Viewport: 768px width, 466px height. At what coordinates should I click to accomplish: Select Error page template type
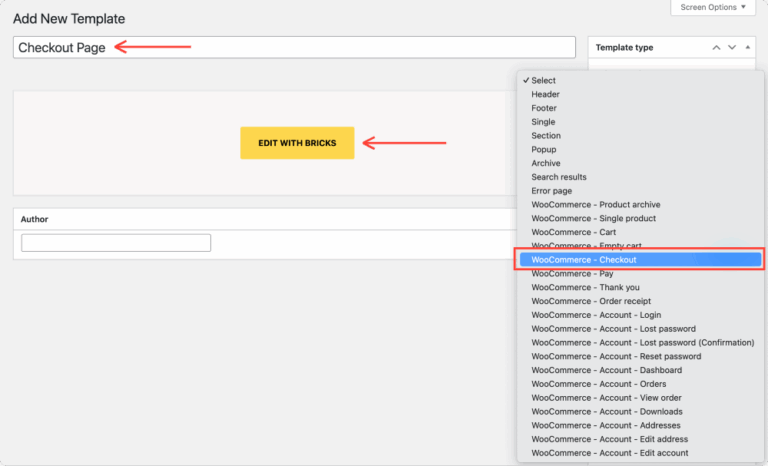[641, 191]
